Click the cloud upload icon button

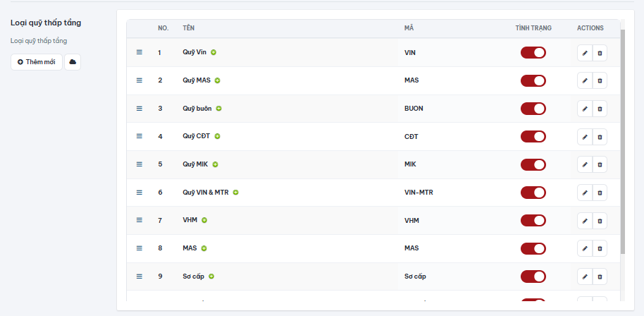click(x=73, y=62)
